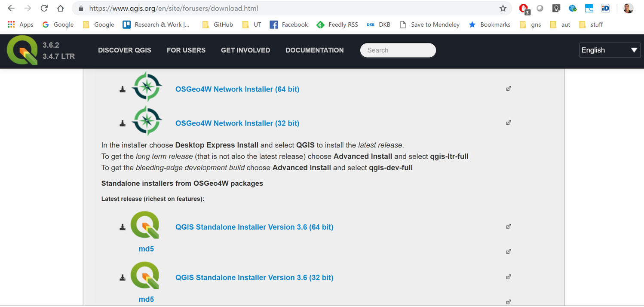This screenshot has width=644, height=307.
Task: Open the OSGeo4W Network Installer (32 bit) link
Action: pyautogui.click(x=237, y=123)
